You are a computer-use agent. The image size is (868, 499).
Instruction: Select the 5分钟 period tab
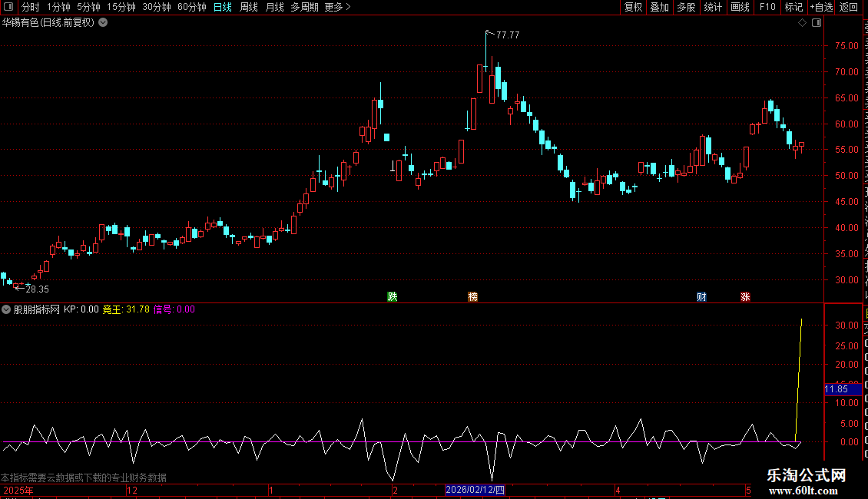point(88,7)
